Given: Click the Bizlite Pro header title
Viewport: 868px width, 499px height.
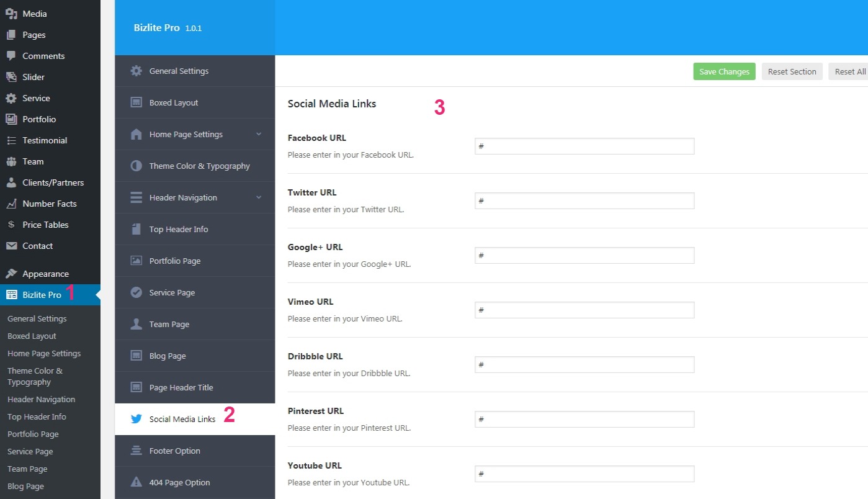Looking at the screenshot, I should tap(156, 27).
